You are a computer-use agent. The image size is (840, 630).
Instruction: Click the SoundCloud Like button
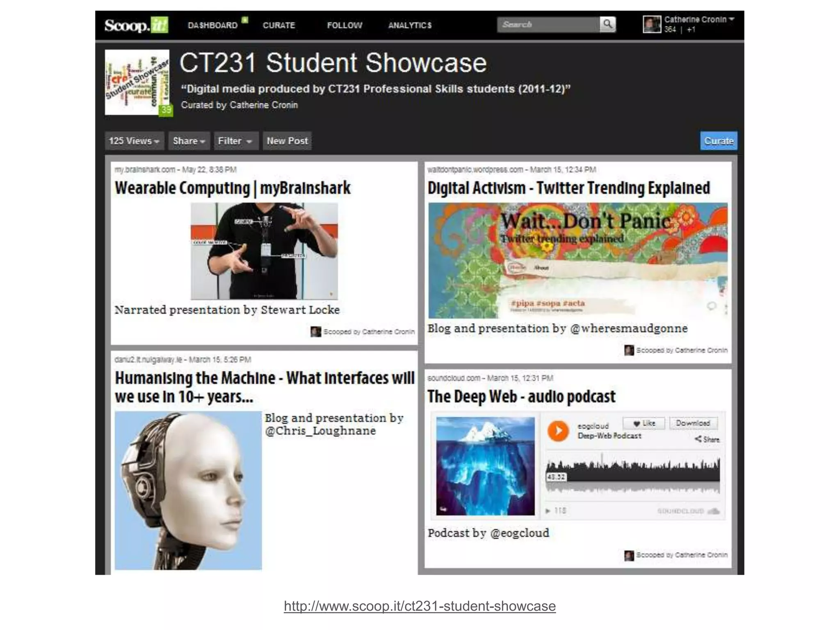(x=644, y=423)
